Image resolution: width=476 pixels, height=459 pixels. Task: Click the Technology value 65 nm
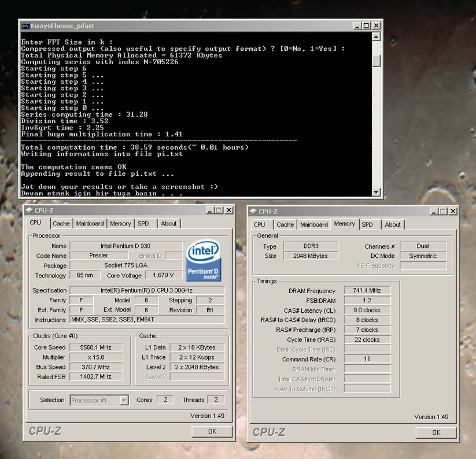pos(85,275)
